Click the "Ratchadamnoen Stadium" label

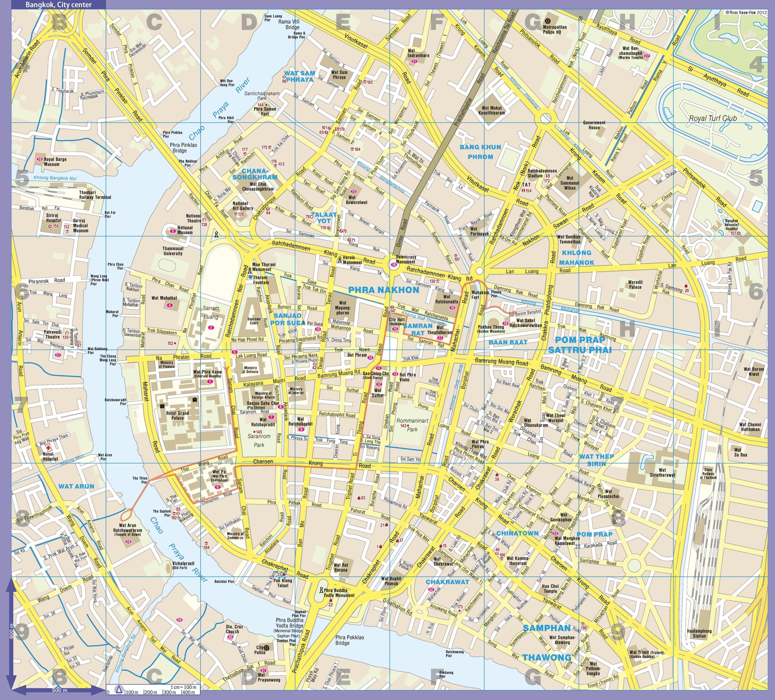tap(542, 173)
